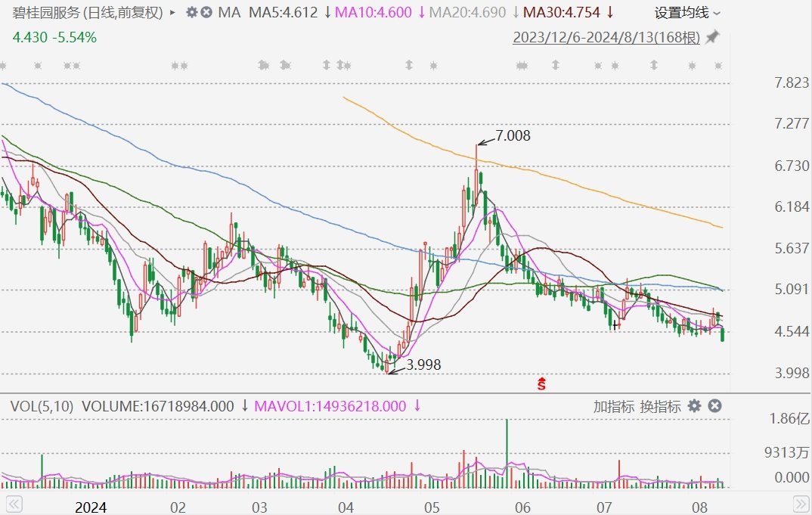
Task: Click the 08 month axis label
Action: (699, 507)
